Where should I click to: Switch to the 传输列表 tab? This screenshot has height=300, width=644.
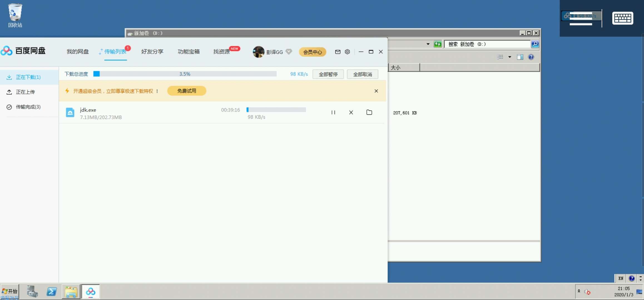(x=115, y=52)
